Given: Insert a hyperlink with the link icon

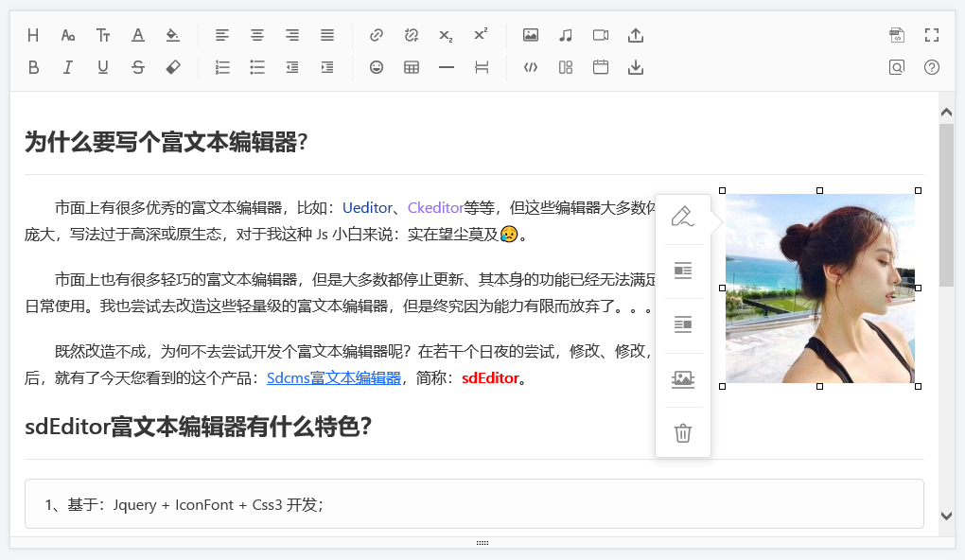Looking at the screenshot, I should (x=377, y=35).
